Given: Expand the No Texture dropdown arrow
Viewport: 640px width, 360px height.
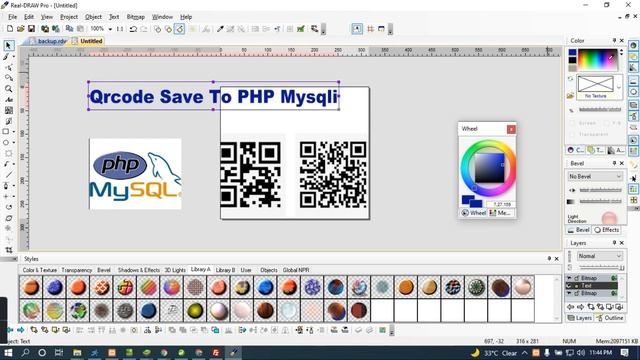Looking at the screenshot, I should pyautogui.click(x=619, y=87).
